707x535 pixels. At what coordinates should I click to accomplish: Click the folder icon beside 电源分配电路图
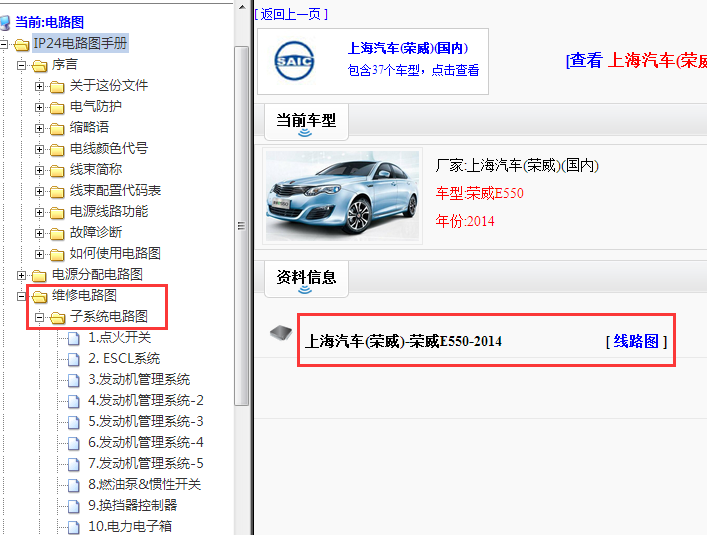40,275
